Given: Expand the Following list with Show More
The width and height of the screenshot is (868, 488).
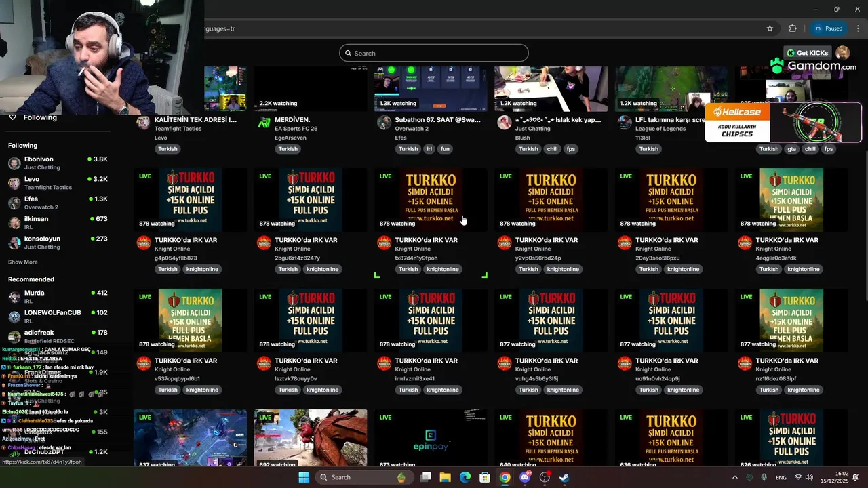Looking at the screenshot, I should [x=23, y=262].
